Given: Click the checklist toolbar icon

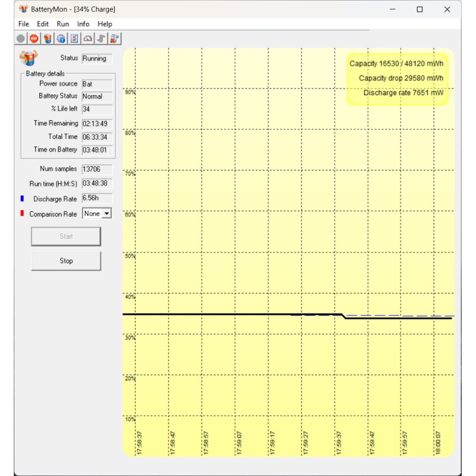Looking at the screenshot, I should [74, 39].
